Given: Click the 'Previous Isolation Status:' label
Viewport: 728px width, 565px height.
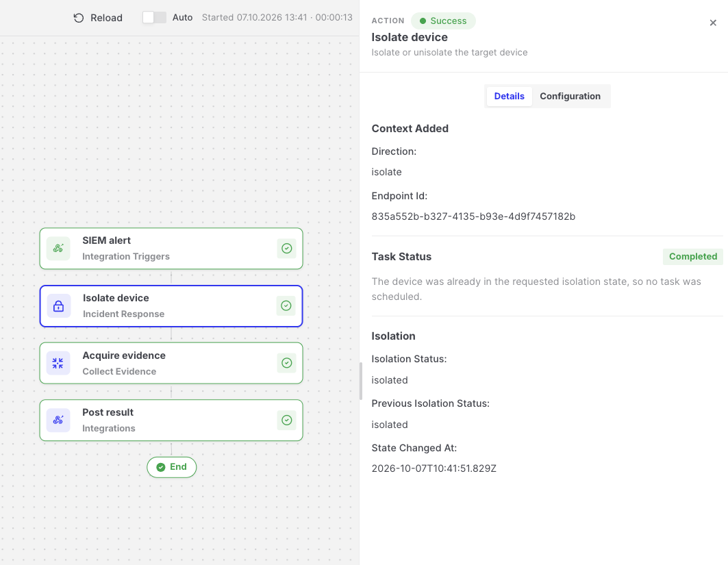Looking at the screenshot, I should (430, 403).
